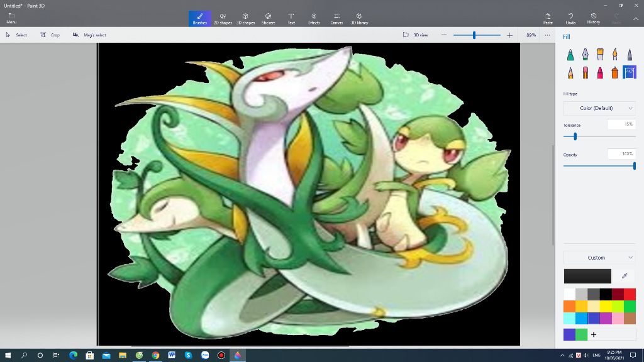This screenshot has height=362, width=644.
Task: Choose the dark red color swatch
Action: [x=618, y=294]
